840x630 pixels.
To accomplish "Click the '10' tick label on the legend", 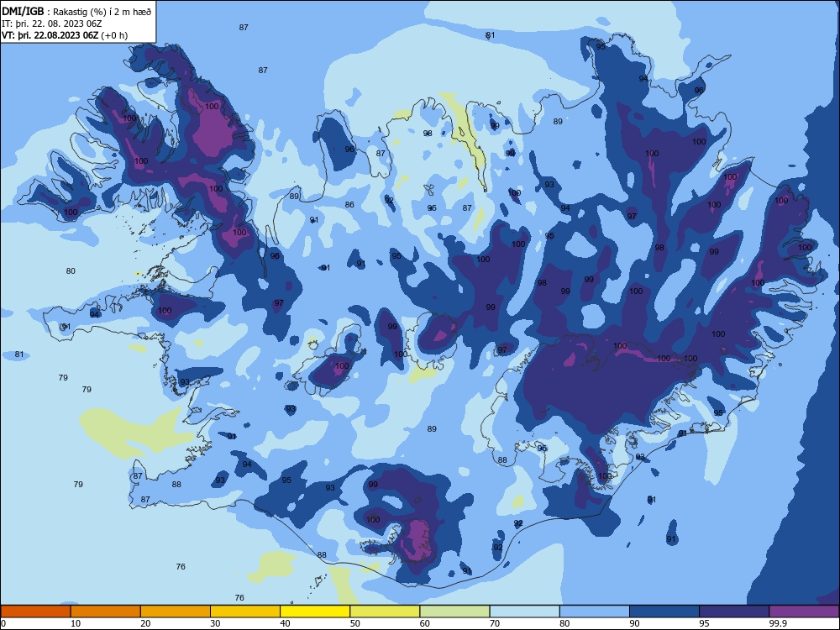I will (x=76, y=623).
